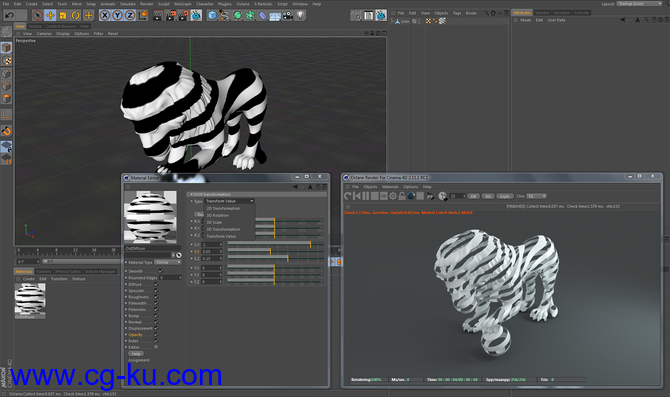The height and width of the screenshot is (397, 670).
Task: Click the Undo arrow in the main toolbar
Action: tap(9, 15)
